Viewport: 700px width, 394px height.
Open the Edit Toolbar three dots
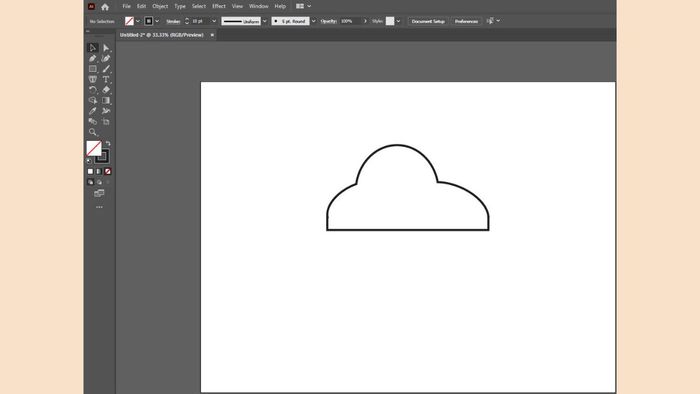point(99,207)
